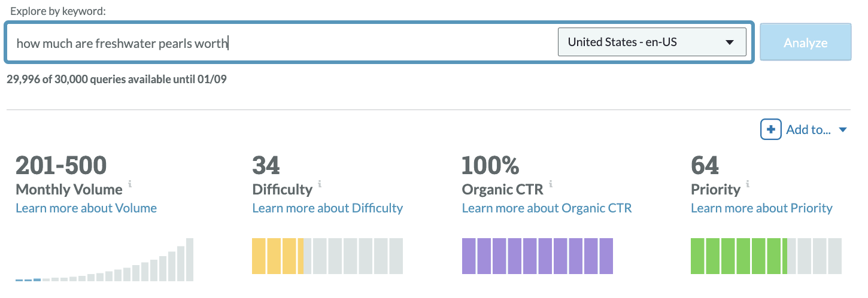Open Learn more about Difficulty link

click(x=327, y=208)
